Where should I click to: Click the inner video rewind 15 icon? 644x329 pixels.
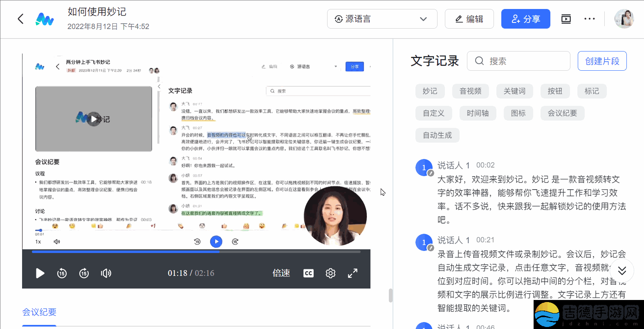tap(197, 242)
